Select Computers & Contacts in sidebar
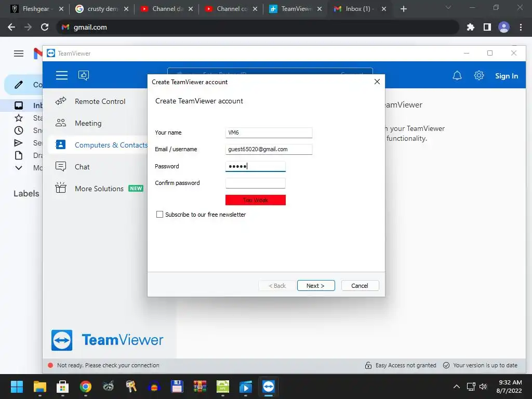Image resolution: width=532 pixels, height=399 pixels. pyautogui.click(x=98, y=145)
